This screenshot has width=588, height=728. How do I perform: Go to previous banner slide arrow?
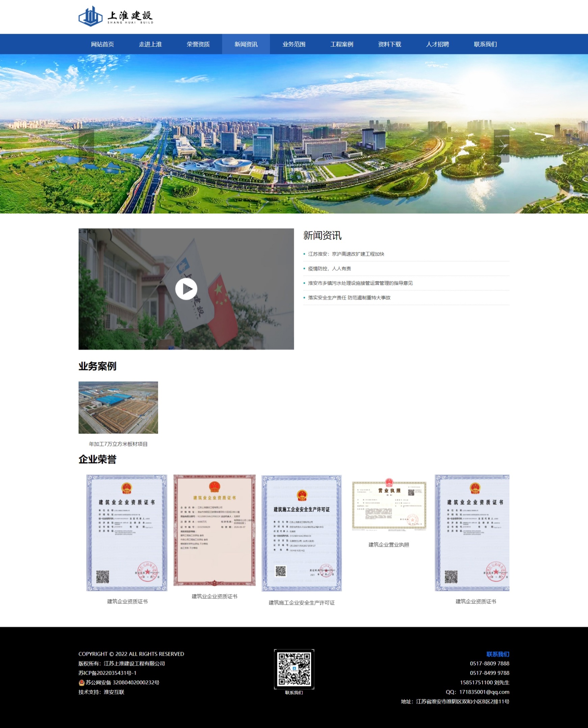86,146
